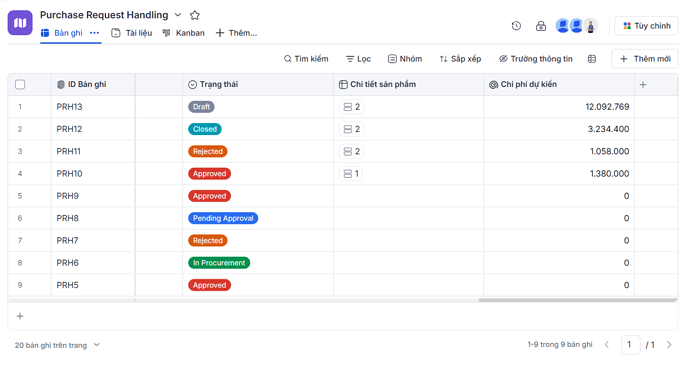Add a new row with bottom plus
Screen dimensions: 690x367
tap(20, 316)
